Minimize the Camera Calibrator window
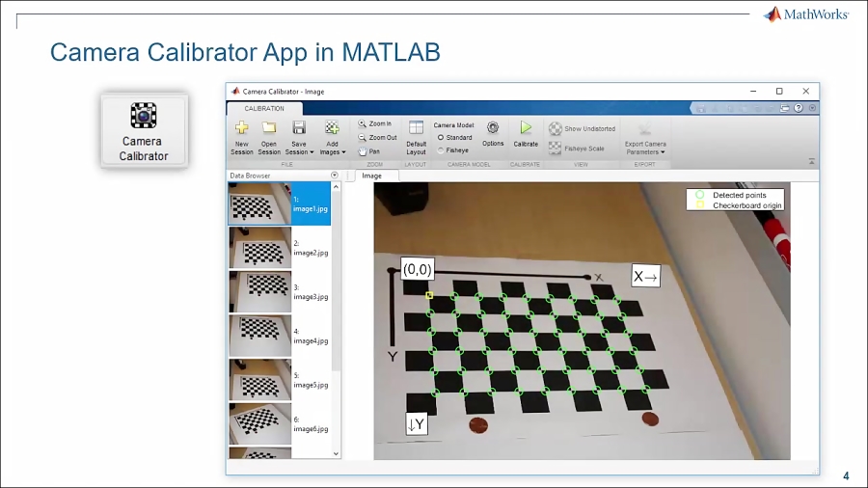Screen dimensions: 868x488 753,92
